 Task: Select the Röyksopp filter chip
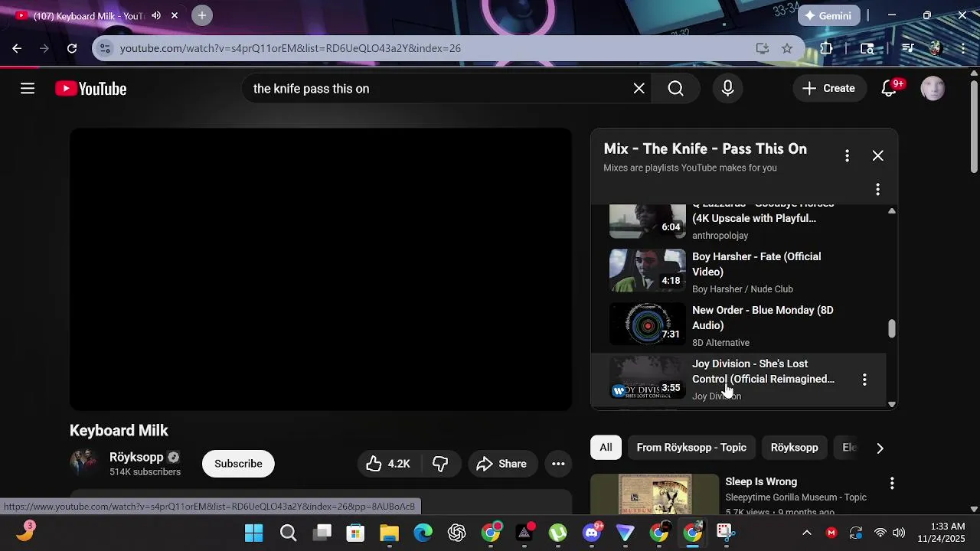pyautogui.click(x=794, y=448)
